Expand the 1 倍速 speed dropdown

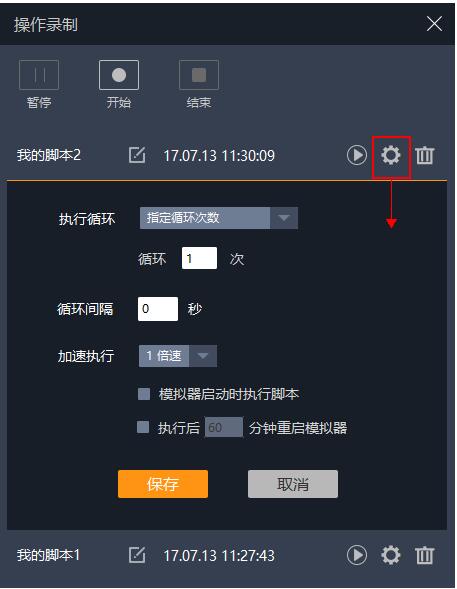pos(178,356)
